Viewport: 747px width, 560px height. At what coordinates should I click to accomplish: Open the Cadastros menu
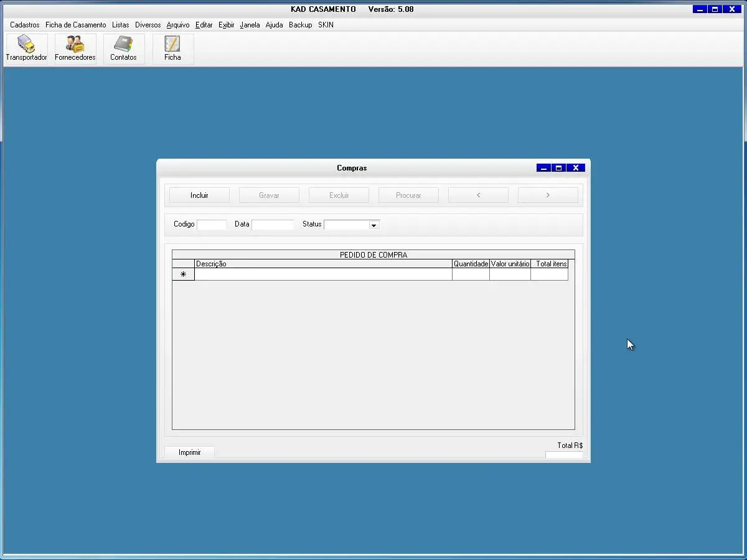25,25
